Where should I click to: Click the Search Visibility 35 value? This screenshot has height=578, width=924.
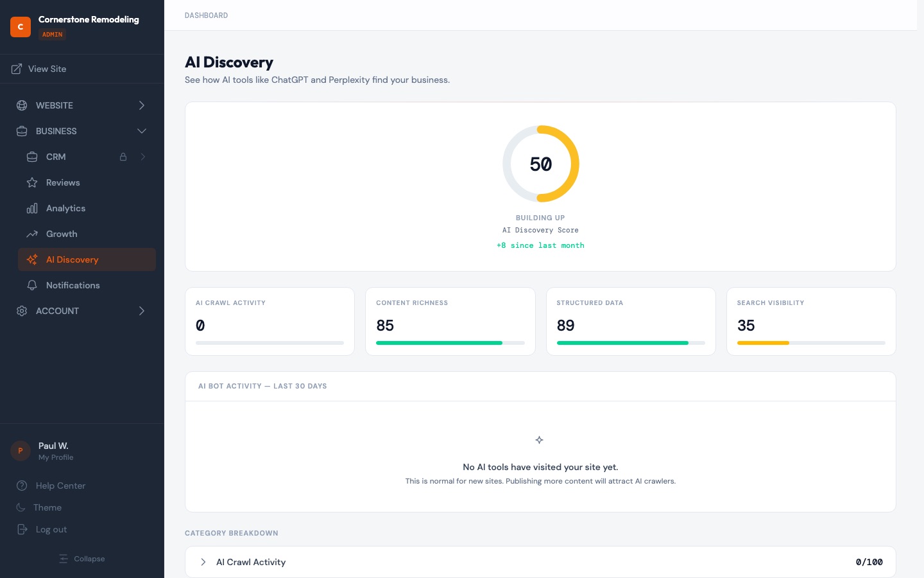pos(746,326)
